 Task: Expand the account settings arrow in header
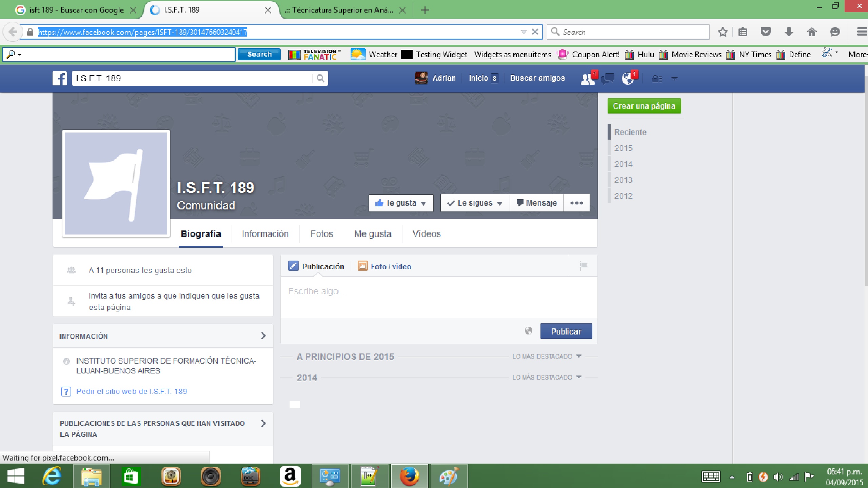(674, 79)
